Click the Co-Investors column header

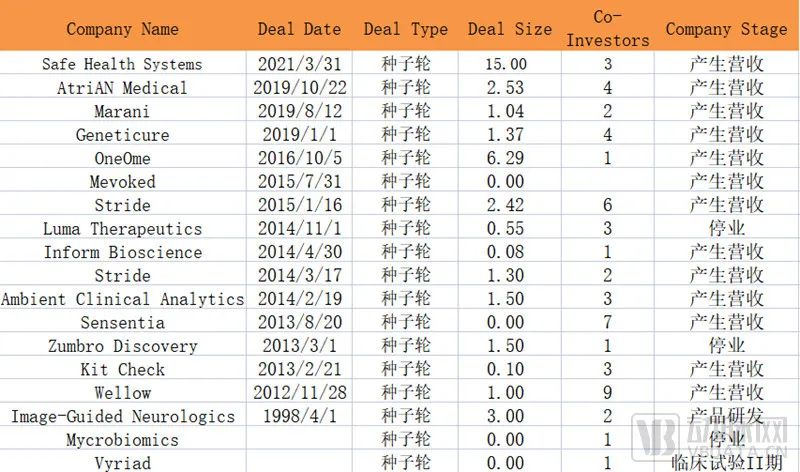pos(608,29)
